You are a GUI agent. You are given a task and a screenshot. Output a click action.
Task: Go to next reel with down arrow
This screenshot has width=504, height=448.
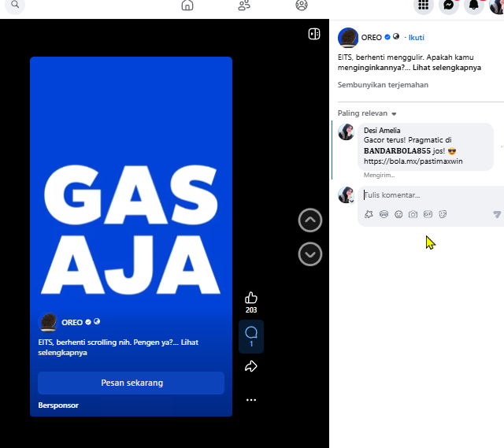(x=309, y=254)
